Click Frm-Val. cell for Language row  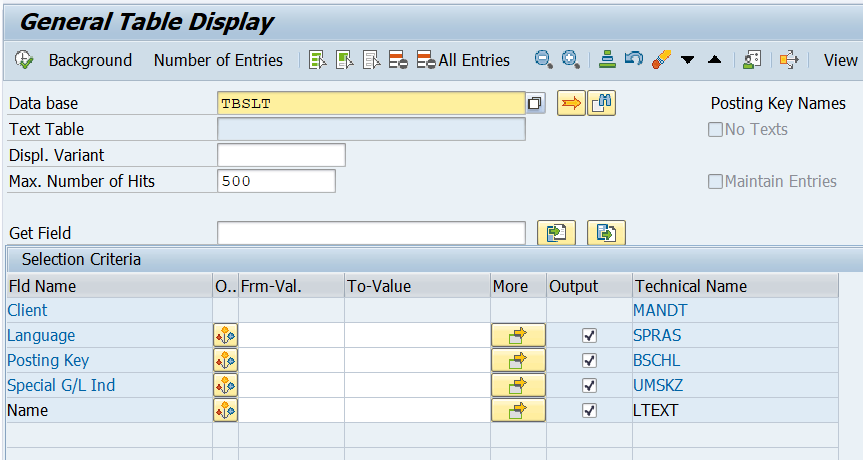pos(292,335)
